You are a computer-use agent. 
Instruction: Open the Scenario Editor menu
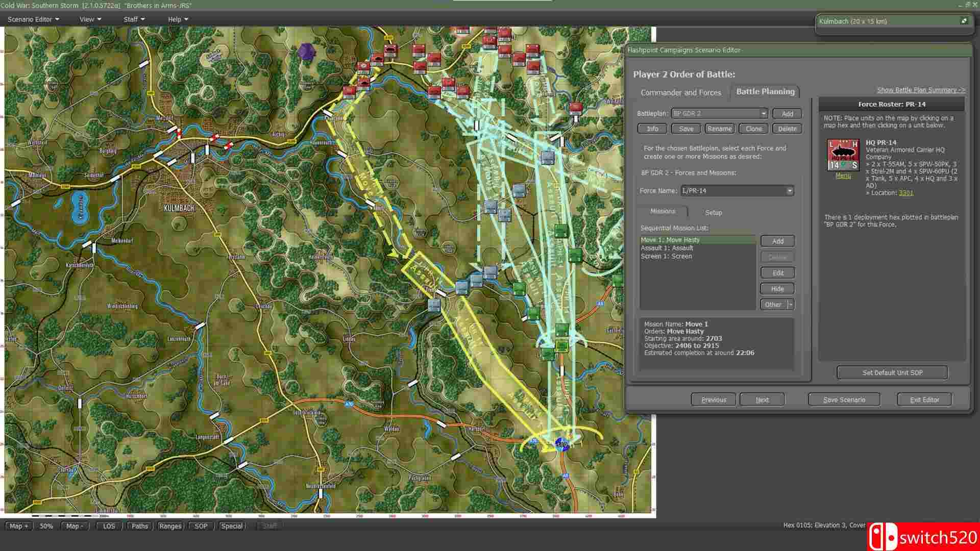(x=33, y=19)
